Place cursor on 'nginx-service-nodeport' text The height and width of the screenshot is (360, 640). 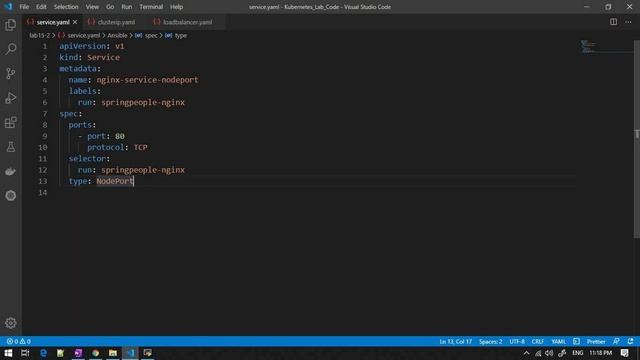(147, 80)
